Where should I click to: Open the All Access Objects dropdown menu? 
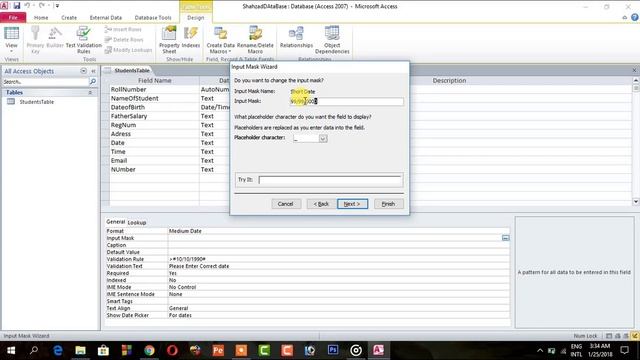[83, 71]
